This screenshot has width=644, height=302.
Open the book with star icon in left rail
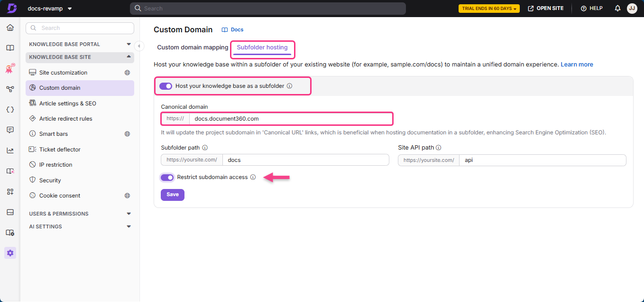click(10, 171)
